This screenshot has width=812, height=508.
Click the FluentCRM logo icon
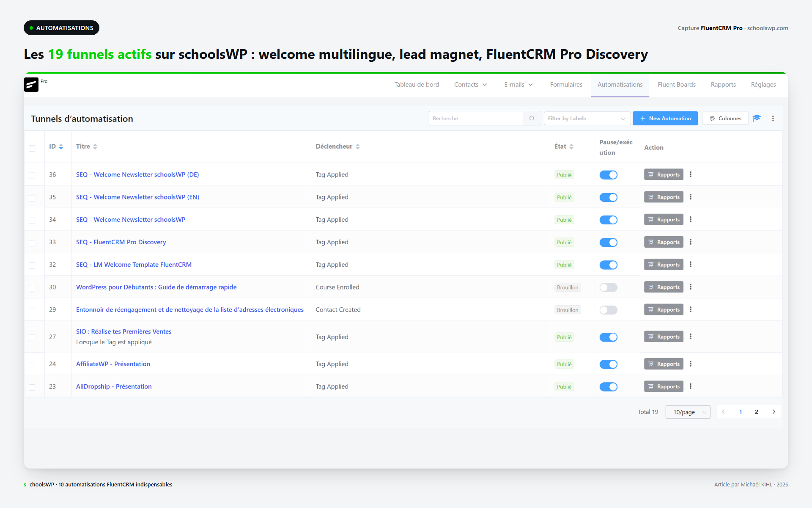coord(31,85)
